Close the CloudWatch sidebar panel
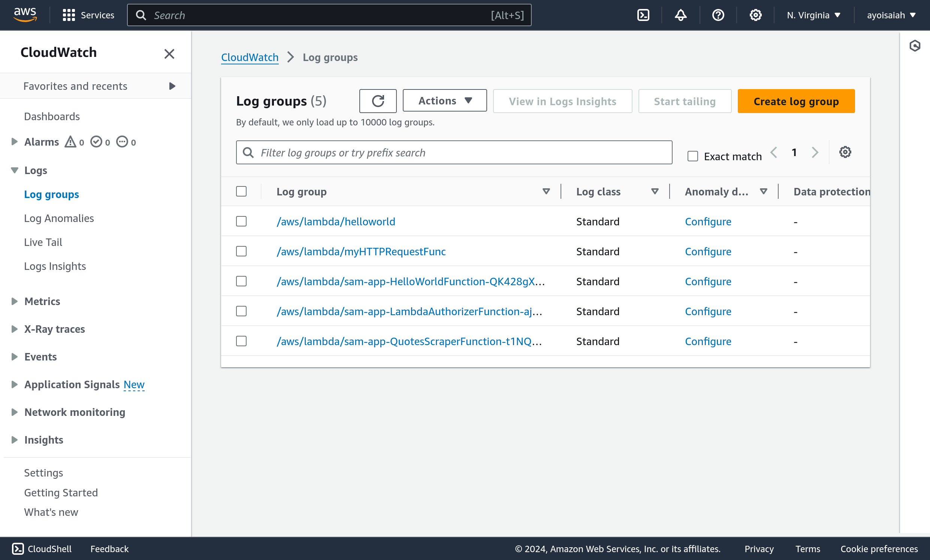 [169, 54]
